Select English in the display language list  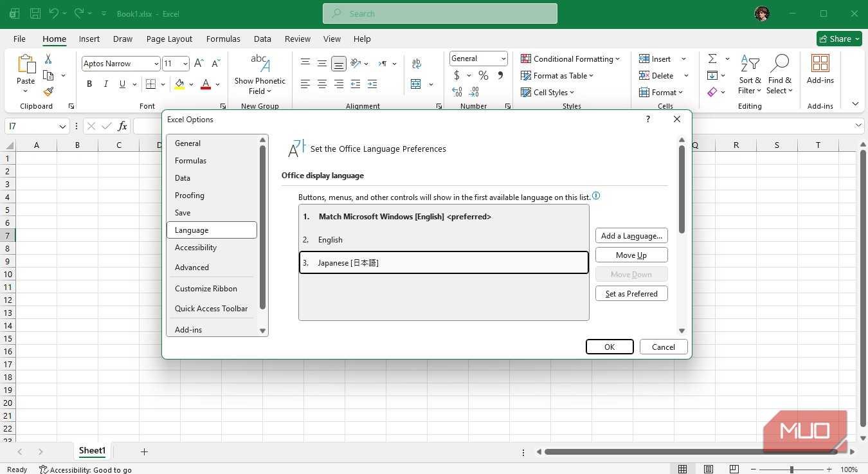point(444,239)
